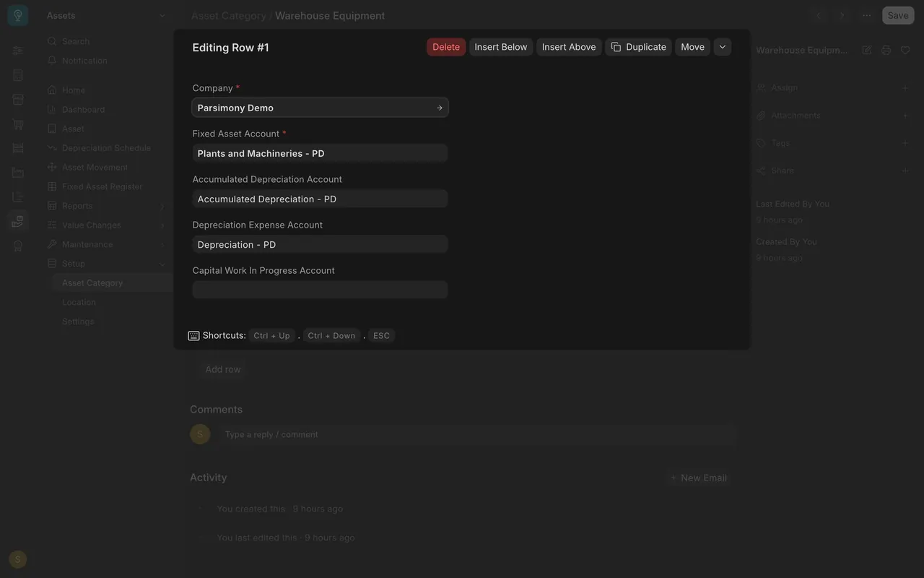The image size is (924, 578).
Task: Click the Move button
Action: pos(692,47)
